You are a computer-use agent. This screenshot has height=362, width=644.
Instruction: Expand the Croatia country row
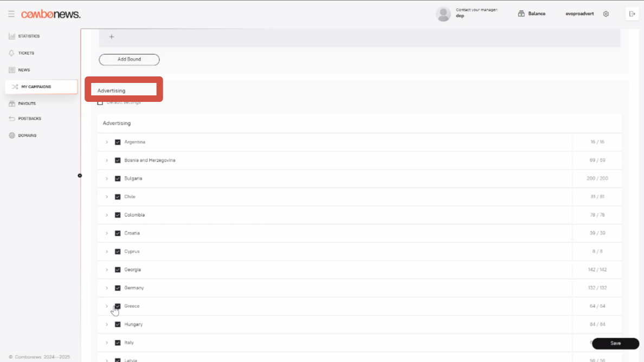tap(107, 234)
